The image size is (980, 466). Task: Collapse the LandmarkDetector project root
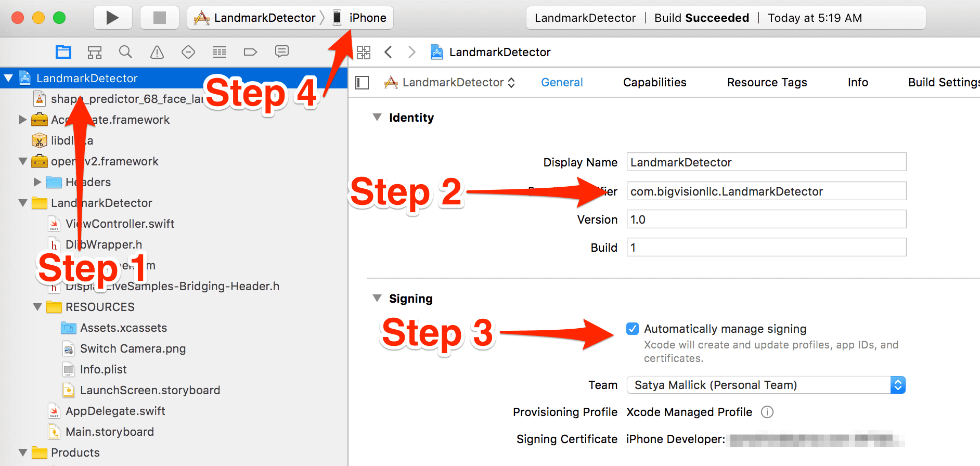pyautogui.click(x=8, y=78)
